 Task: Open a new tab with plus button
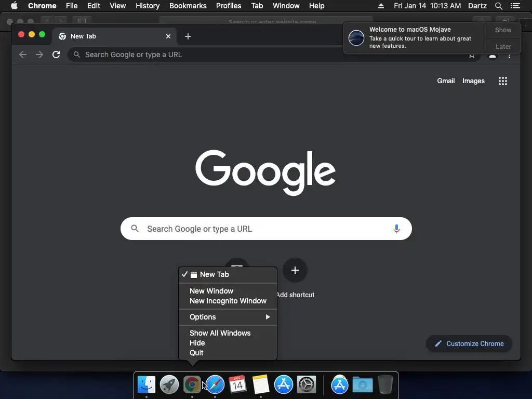[188, 36]
